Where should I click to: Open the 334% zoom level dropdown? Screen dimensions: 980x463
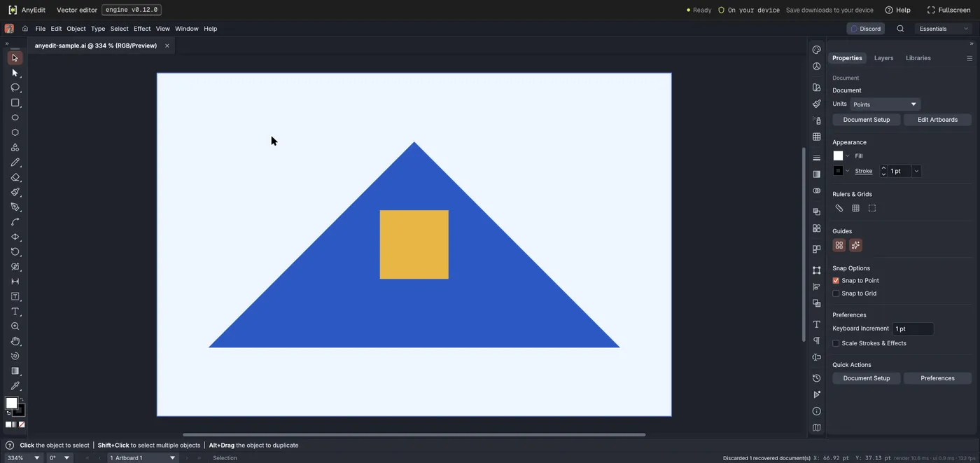[23, 458]
